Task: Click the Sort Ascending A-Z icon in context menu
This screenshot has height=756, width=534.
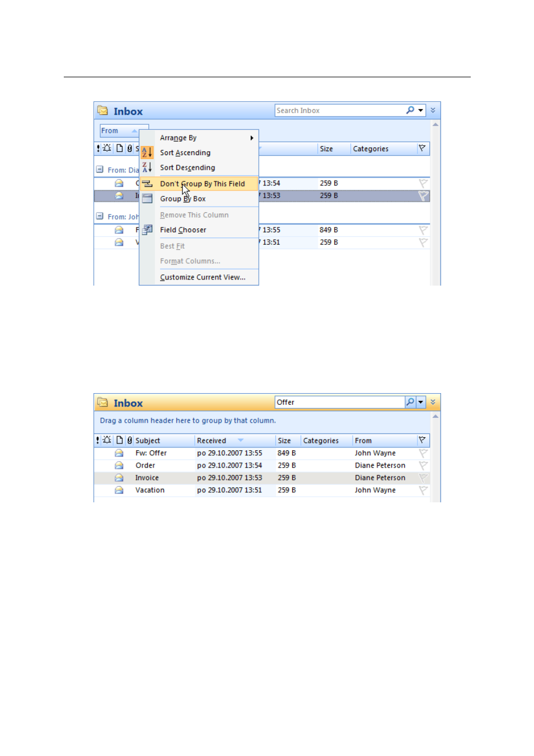Action: click(147, 152)
